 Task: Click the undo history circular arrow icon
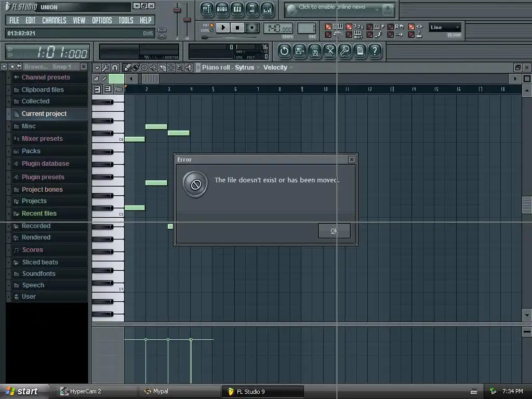(284, 51)
